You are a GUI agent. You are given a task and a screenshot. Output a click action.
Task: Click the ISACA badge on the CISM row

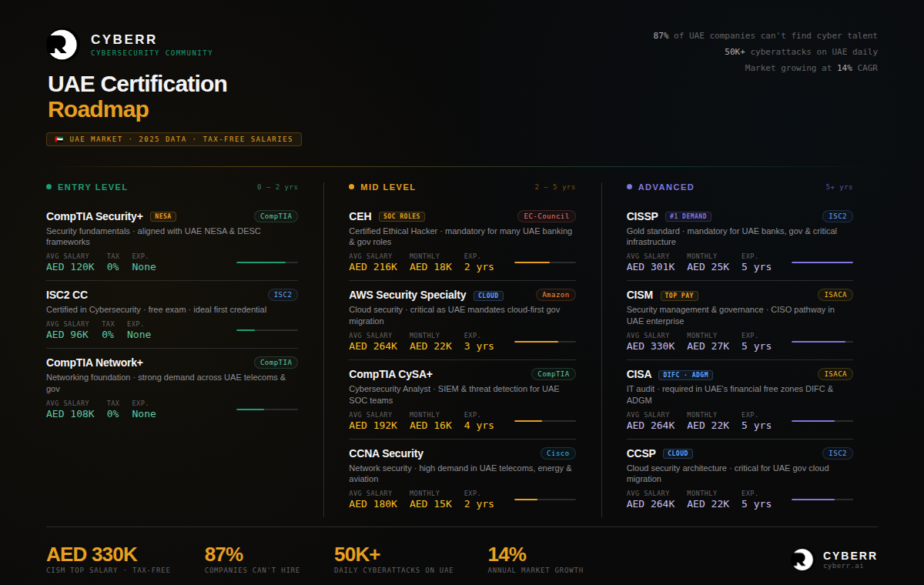point(835,295)
